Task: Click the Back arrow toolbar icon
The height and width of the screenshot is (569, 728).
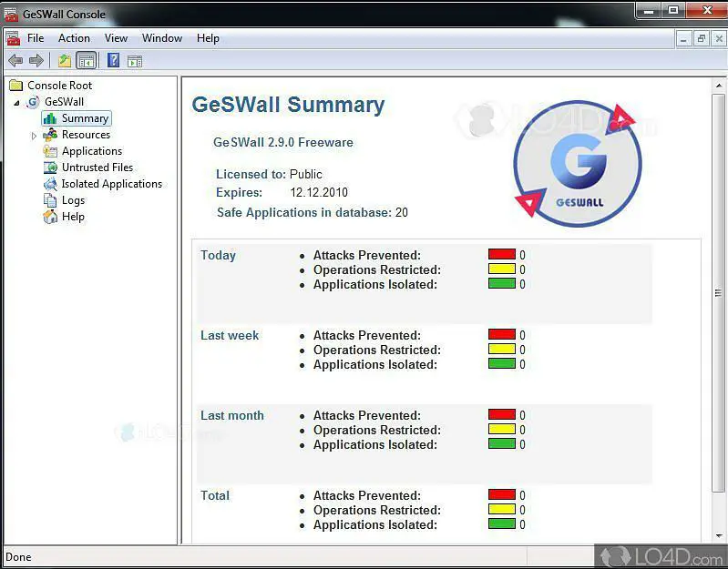Action: click(15, 60)
